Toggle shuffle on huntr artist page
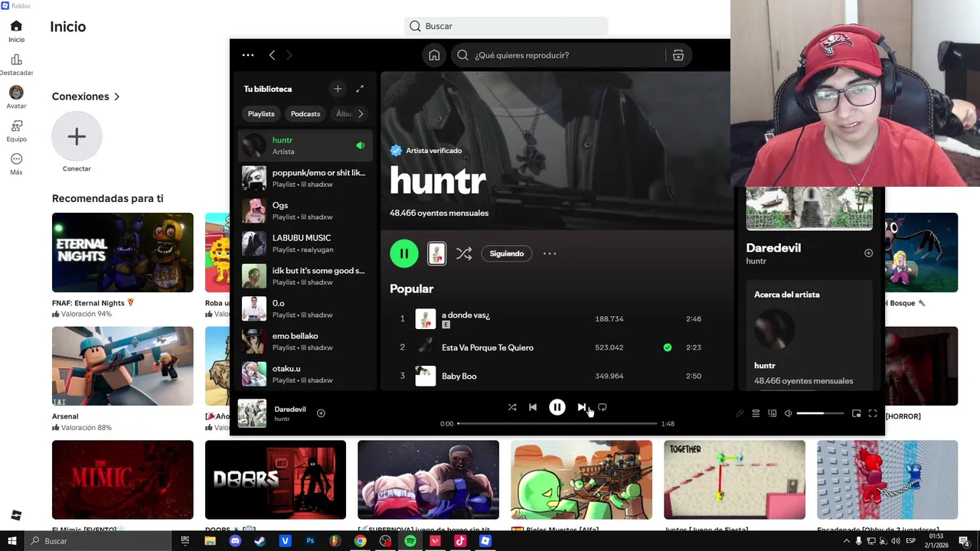Screen dimensions: 980x551 point(464,253)
